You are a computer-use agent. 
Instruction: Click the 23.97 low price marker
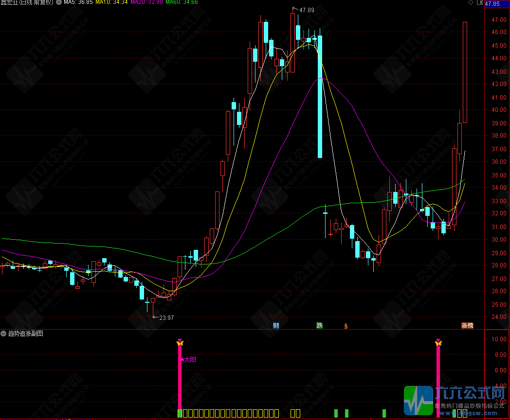point(166,318)
